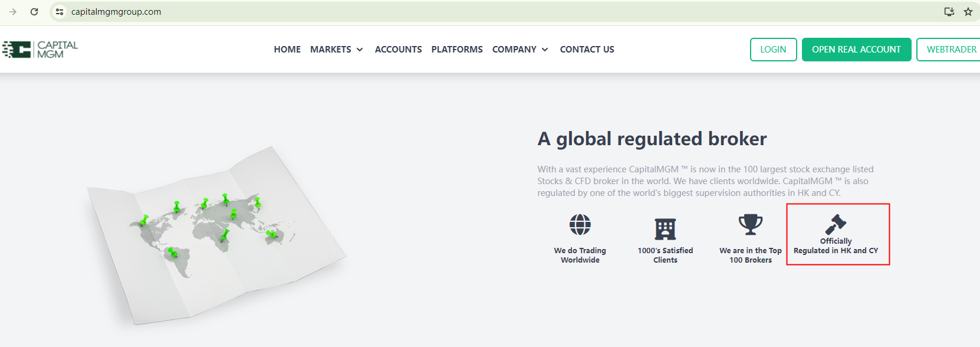The height and width of the screenshot is (347, 980).
Task: Open the Platforms menu item
Action: (457, 50)
